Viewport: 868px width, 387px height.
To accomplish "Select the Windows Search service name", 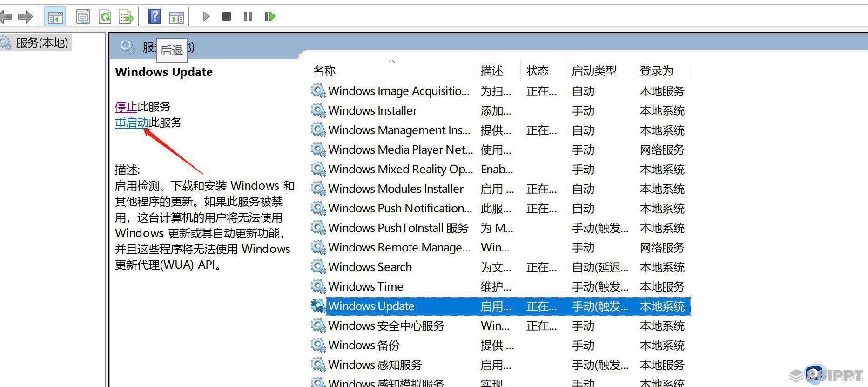I will (370, 267).
